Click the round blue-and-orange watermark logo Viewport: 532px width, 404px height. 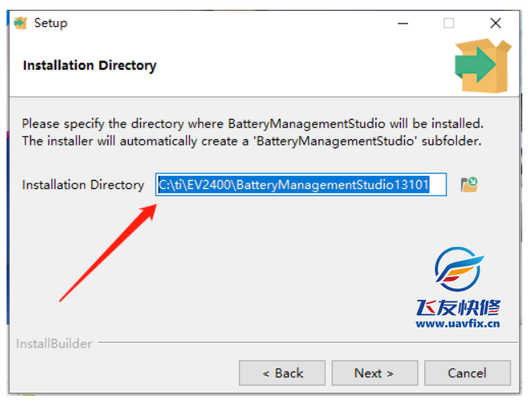tap(458, 272)
